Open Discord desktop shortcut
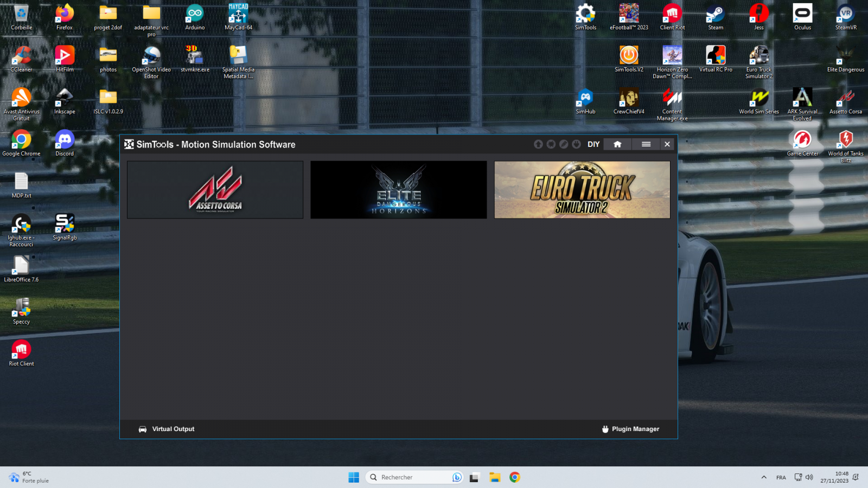Image resolution: width=868 pixels, height=488 pixels. point(65,143)
